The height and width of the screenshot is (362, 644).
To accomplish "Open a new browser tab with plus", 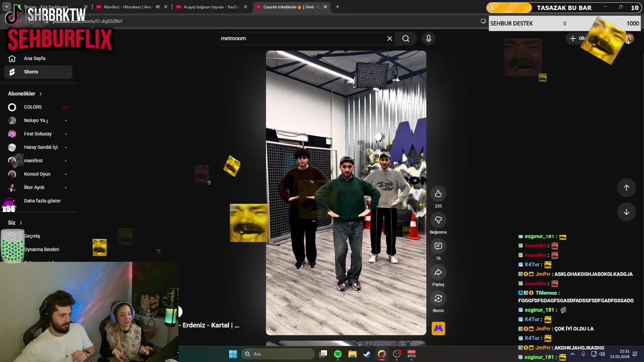I will click(337, 7).
